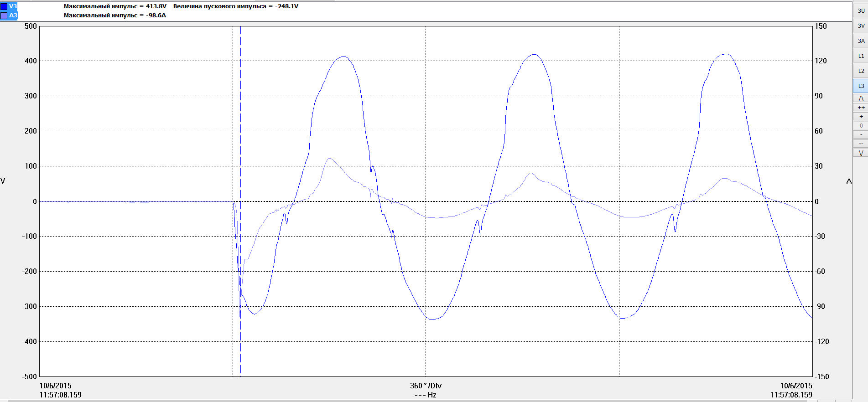
Task: Click the 150 label on current axis
Action: [x=821, y=26]
